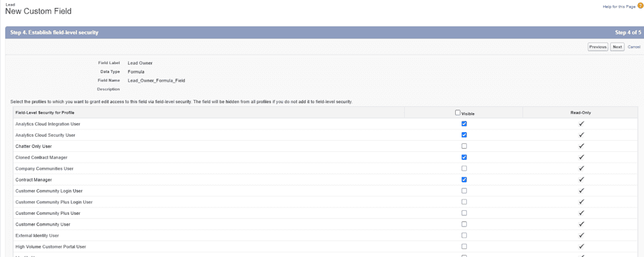This screenshot has width=644, height=257.
Task: Toggle the Visible header select-all checkbox
Action: pos(458,112)
